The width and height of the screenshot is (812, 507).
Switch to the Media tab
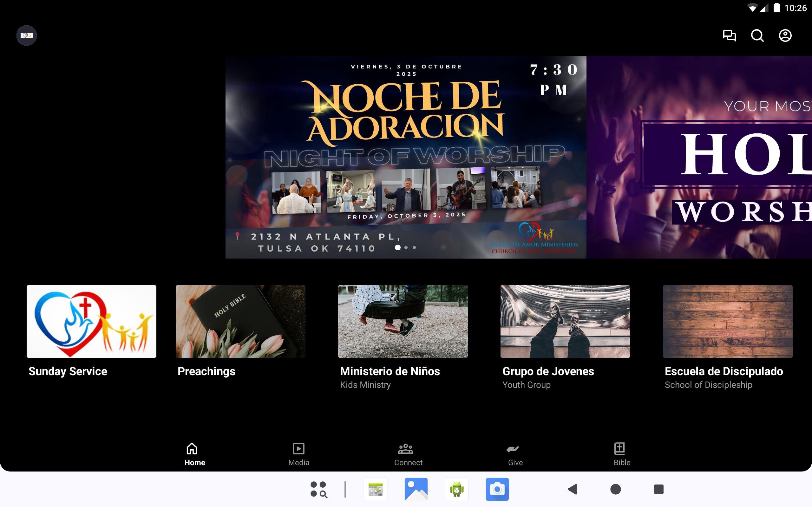click(298, 454)
